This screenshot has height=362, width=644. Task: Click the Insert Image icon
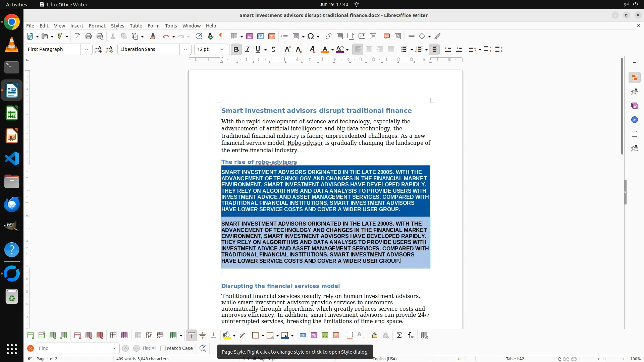250,36
